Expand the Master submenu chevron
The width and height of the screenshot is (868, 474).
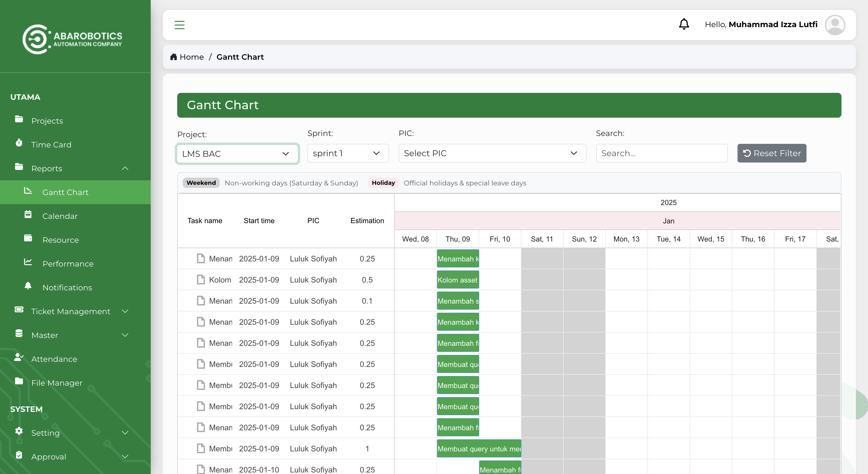125,335
